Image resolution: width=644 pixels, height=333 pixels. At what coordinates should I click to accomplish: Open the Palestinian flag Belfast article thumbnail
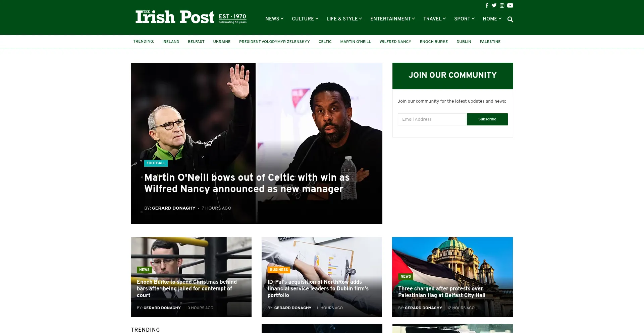click(x=452, y=277)
